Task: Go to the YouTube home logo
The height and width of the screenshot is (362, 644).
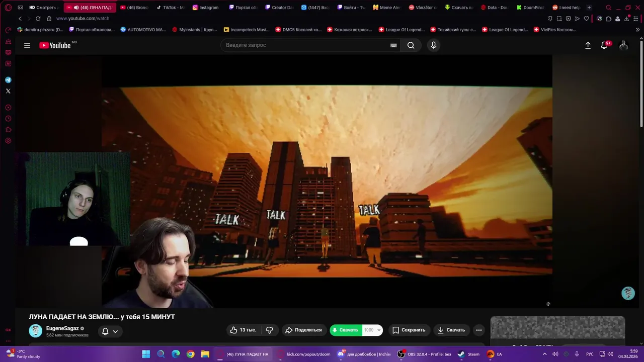Action: point(55,45)
